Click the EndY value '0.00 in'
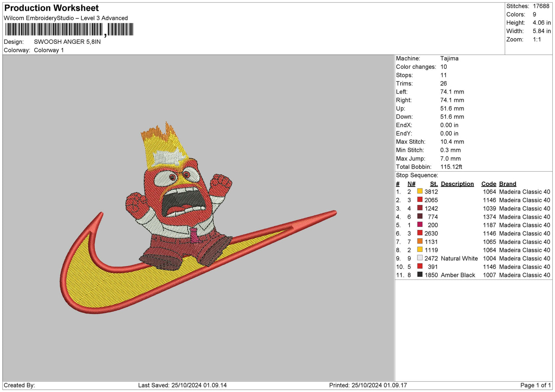The height and width of the screenshot is (392, 555). pyautogui.click(x=449, y=134)
